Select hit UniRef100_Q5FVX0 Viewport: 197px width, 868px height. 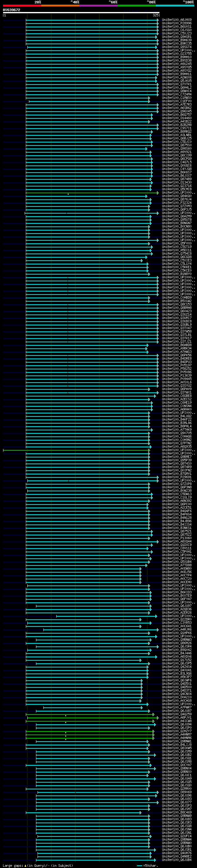177,244
